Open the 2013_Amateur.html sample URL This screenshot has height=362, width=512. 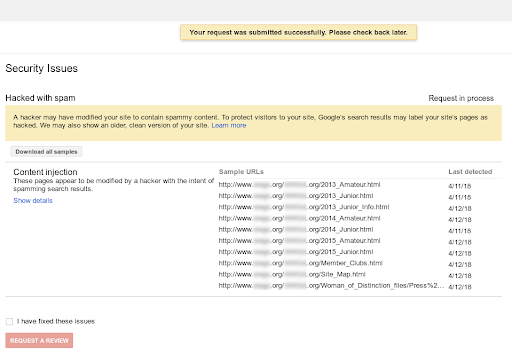click(x=299, y=185)
